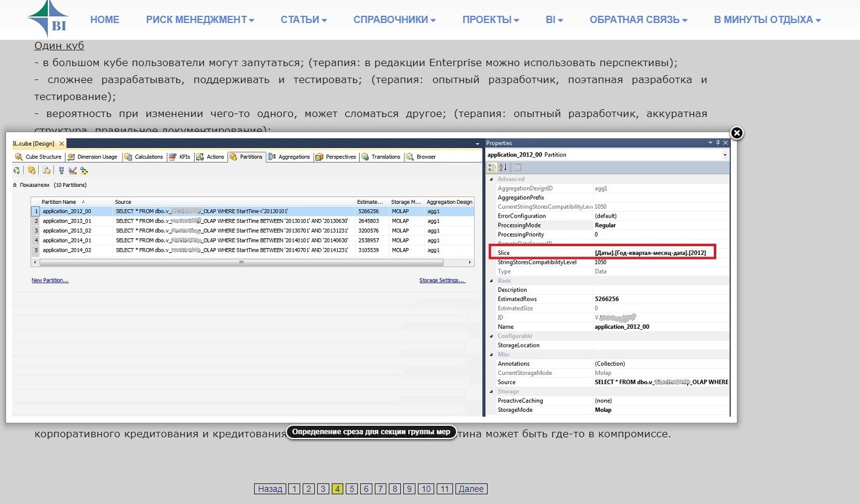Select the application_2014_01 partition row
This screenshot has height=504, width=860.
point(252,241)
